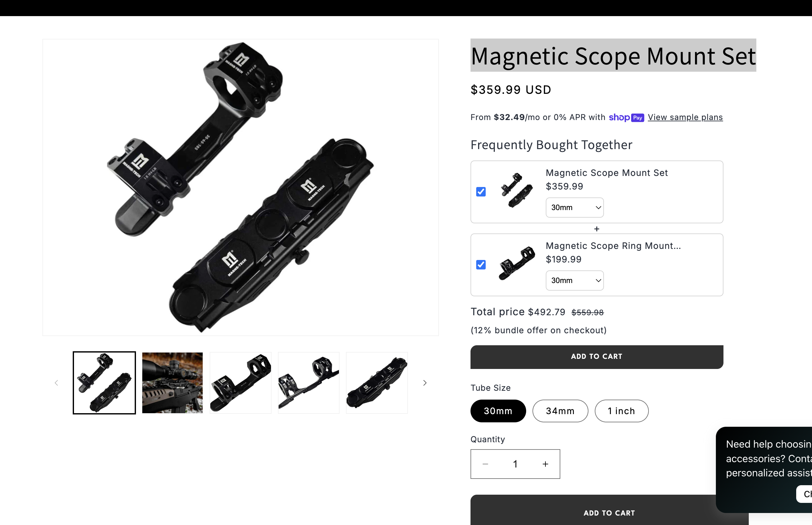Click the Shop Pay logo
This screenshot has width=812, height=525.
(626, 117)
